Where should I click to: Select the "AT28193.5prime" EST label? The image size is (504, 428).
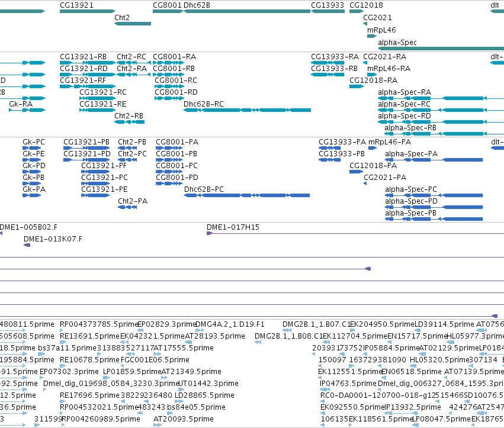pyautogui.click(x=215, y=336)
